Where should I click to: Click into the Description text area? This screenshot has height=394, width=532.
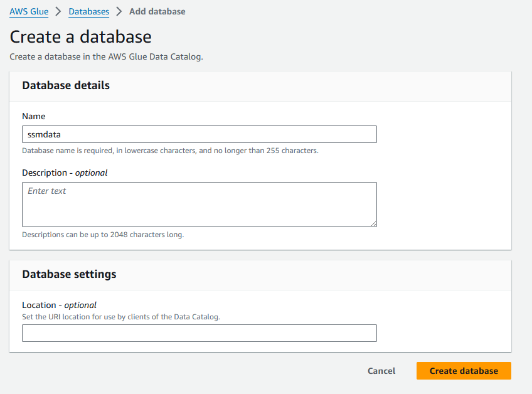[199, 205]
